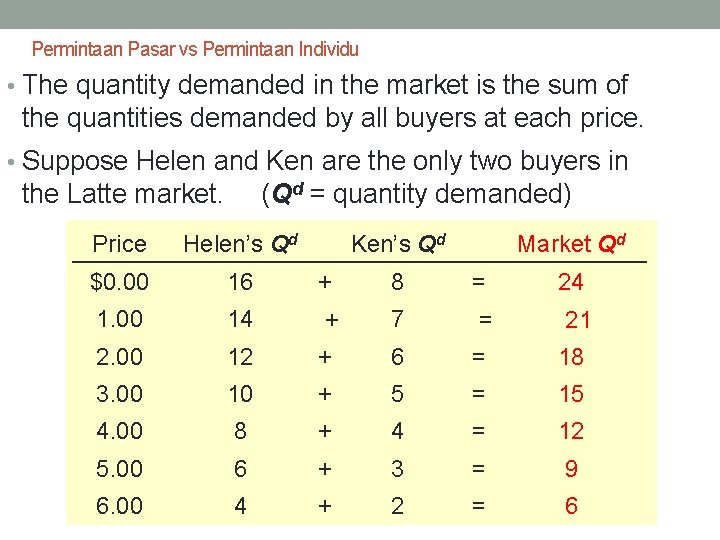Select the $0.00 price cell
This screenshot has width=720, height=540.
pyautogui.click(x=119, y=282)
